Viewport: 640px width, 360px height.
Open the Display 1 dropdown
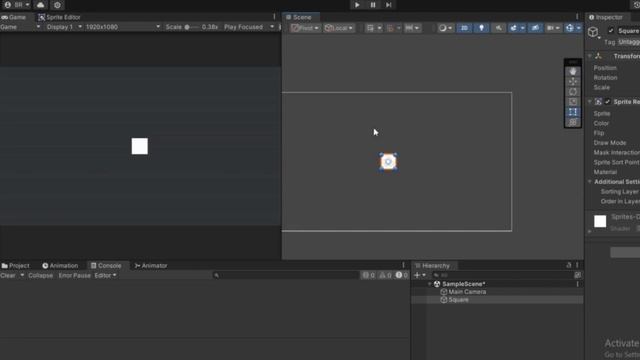(x=64, y=27)
